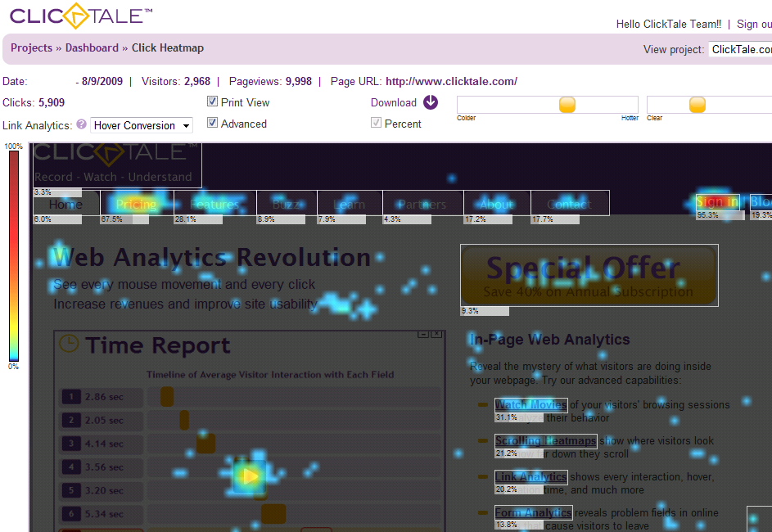Viewport: 772px width, 532px height.
Task: Click the 4.14 sec row number 3
Action: (101, 444)
